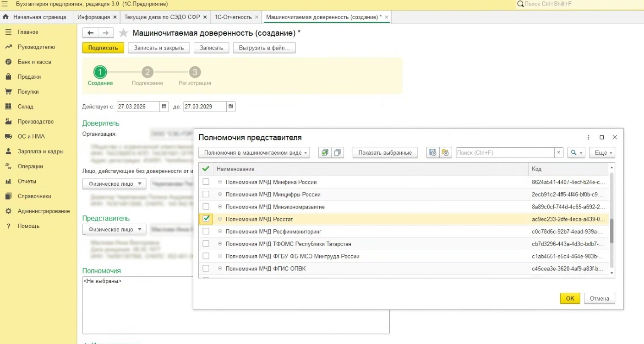644x344 pixels.
Task: Confirm the dialog with the OK button
Action: [570, 298]
